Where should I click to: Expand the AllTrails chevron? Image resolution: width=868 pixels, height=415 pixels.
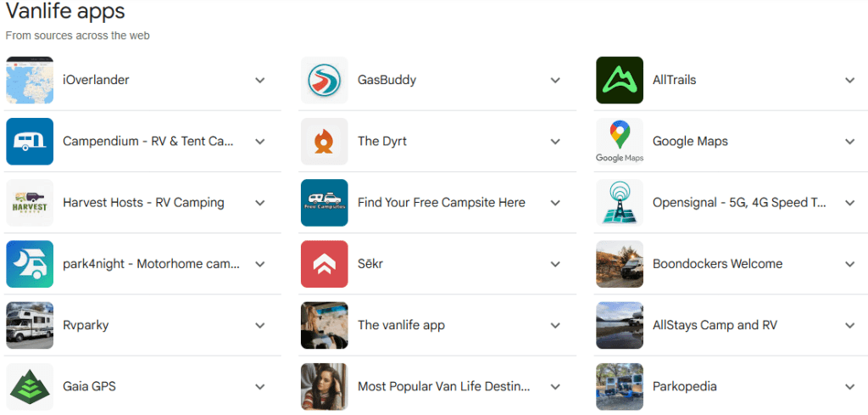click(x=850, y=81)
